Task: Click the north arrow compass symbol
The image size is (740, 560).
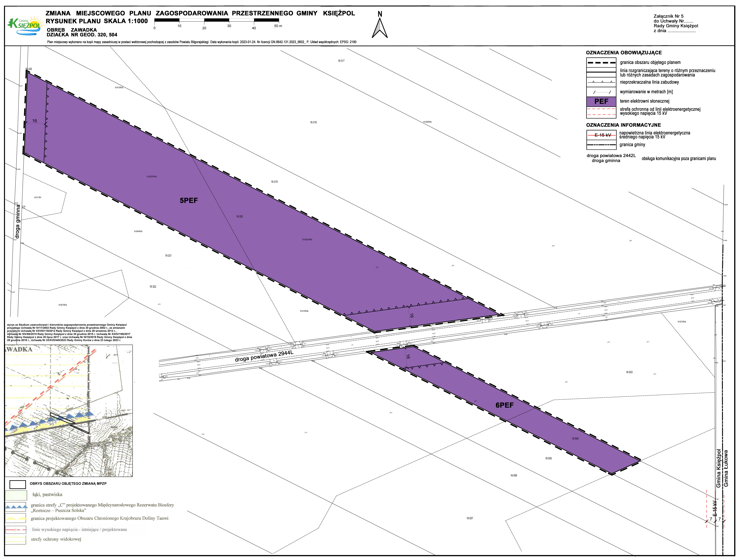Action: click(380, 27)
